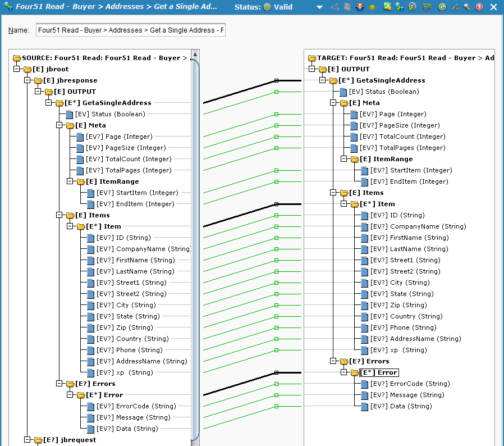Viewport: 504px width, 446px height.
Task: Click the grayed-out floppy disk save icon
Action: coord(347,7)
